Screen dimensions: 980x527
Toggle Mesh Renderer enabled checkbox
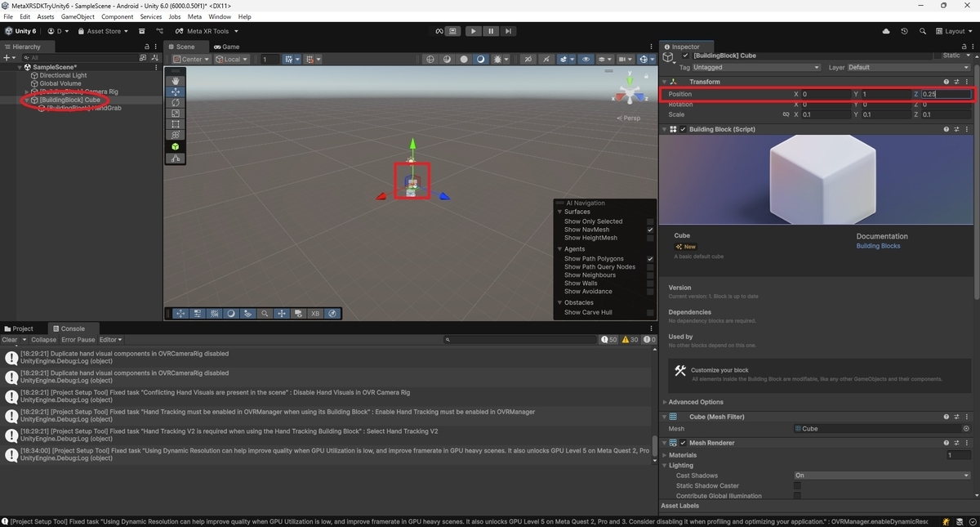coord(683,443)
